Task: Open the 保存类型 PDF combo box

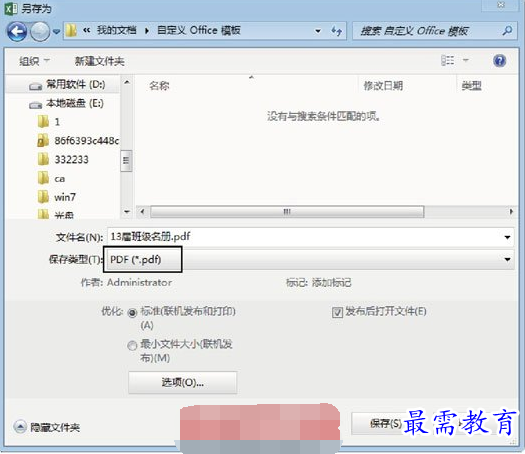Action: [309, 259]
